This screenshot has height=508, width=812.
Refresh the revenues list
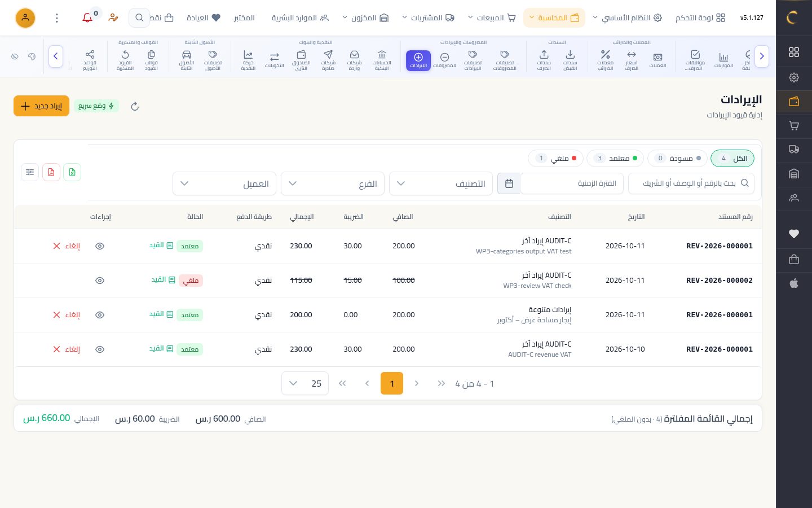pyautogui.click(x=135, y=106)
